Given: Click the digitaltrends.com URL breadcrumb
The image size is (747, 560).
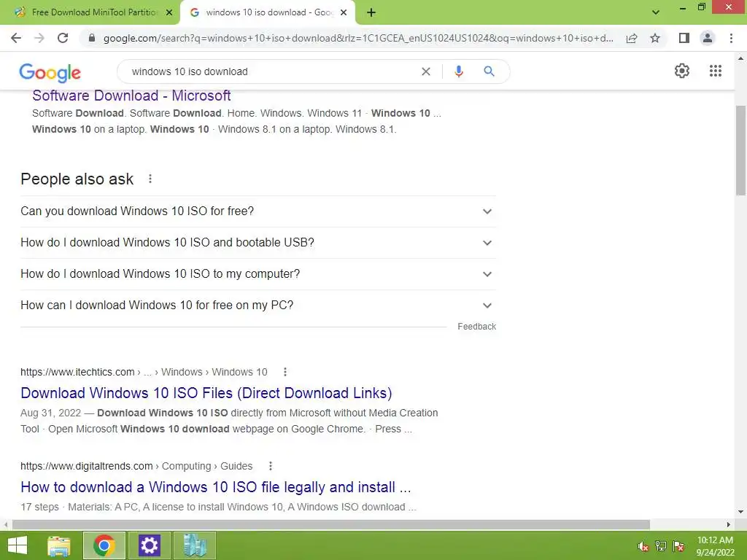Looking at the screenshot, I should (136, 466).
